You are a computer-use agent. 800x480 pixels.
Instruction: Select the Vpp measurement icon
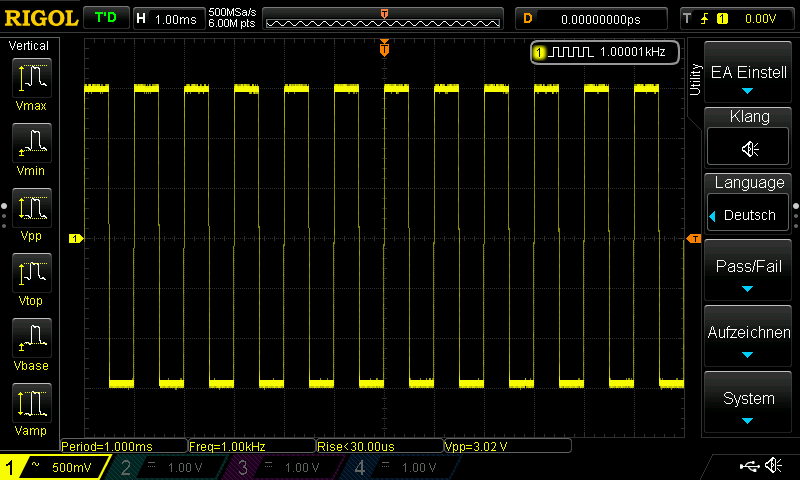(31, 208)
